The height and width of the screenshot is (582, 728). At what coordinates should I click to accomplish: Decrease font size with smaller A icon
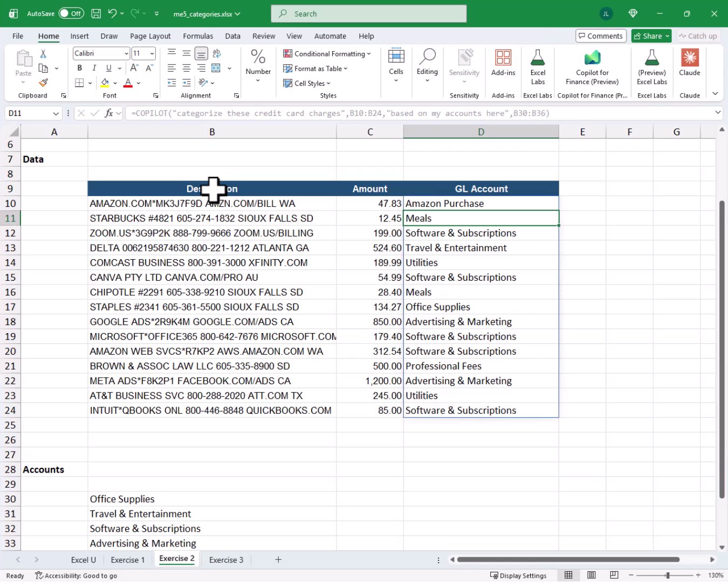(149, 68)
